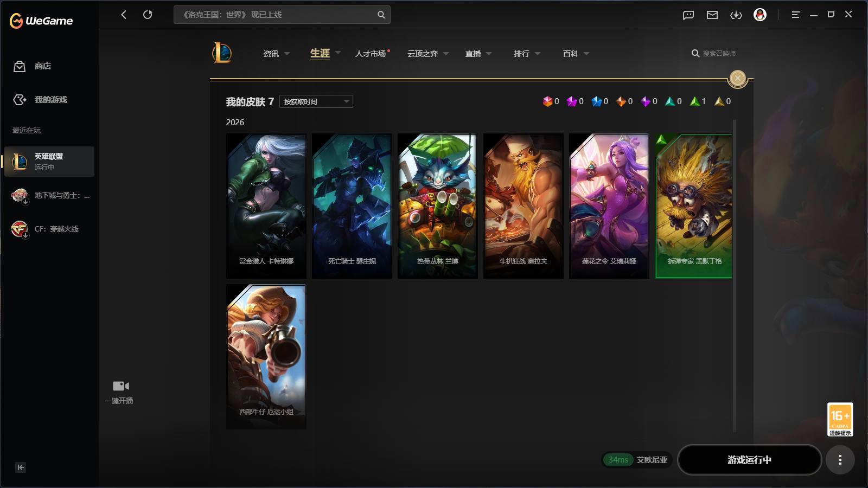Select the 死亡骑士 瑟庄妮 skin card

[352, 206]
